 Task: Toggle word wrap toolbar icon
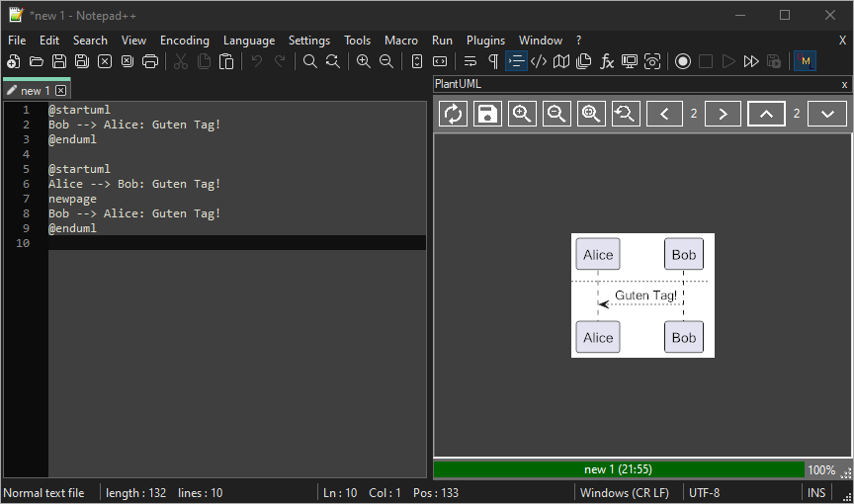[x=470, y=61]
